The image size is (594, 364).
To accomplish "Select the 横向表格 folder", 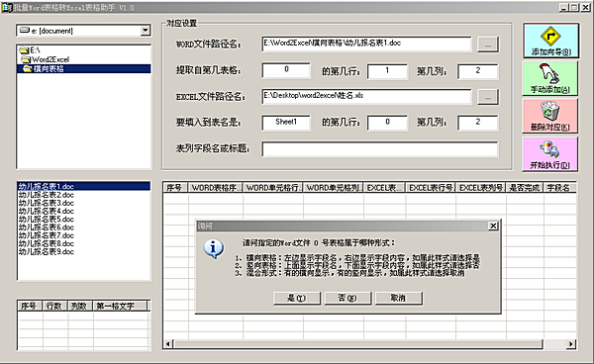I will tap(84, 68).
